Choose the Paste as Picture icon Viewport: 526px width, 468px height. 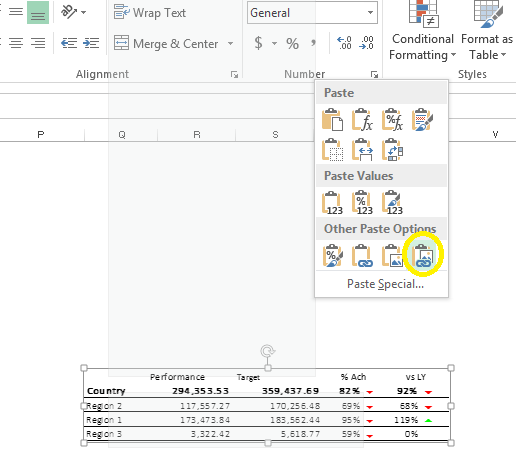(x=392, y=255)
